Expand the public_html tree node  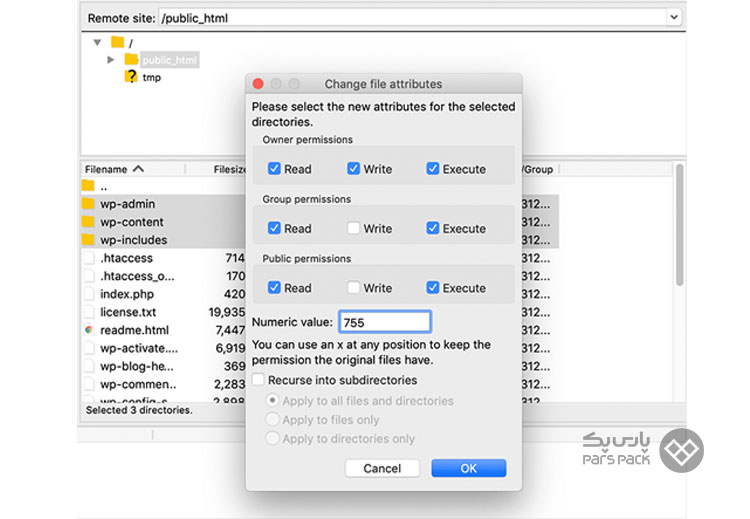coord(110,60)
